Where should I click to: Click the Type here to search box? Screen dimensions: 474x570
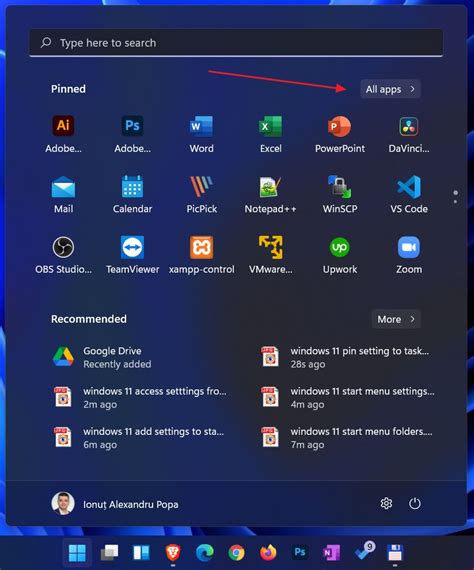(236, 43)
